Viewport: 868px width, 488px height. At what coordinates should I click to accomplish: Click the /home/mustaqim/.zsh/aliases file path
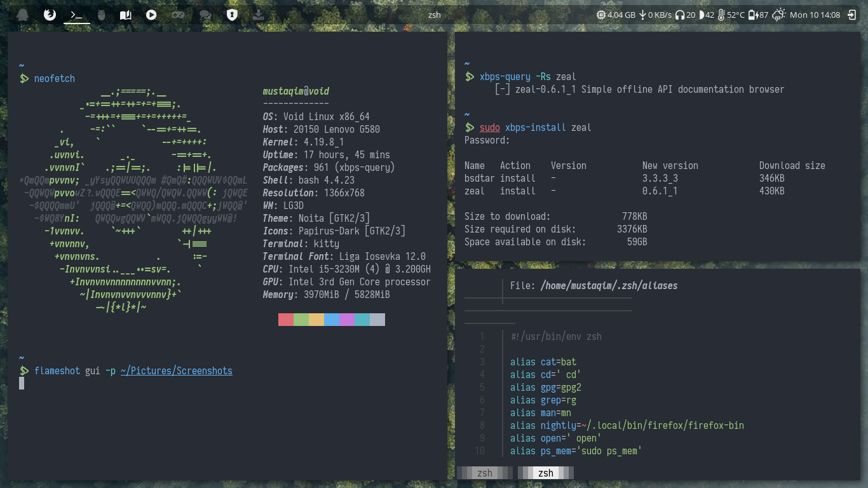[609, 286]
